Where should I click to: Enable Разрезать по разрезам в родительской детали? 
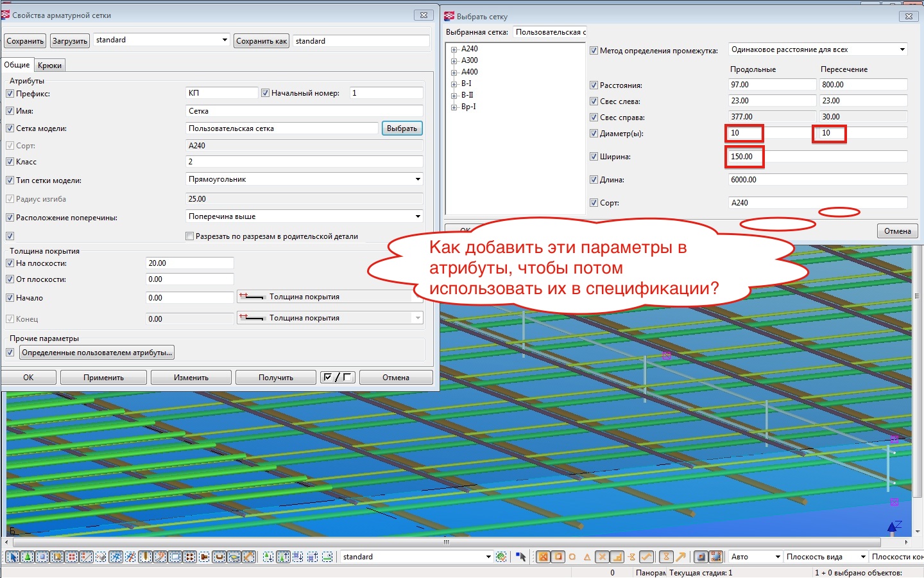tap(189, 236)
